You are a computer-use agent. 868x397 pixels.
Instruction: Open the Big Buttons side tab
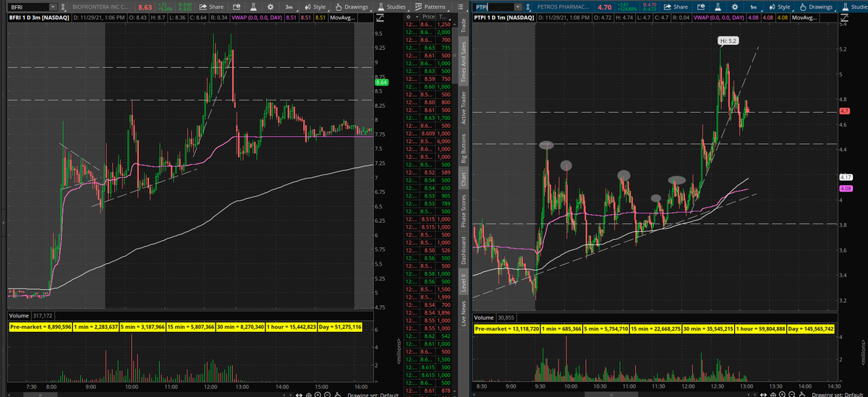click(463, 148)
